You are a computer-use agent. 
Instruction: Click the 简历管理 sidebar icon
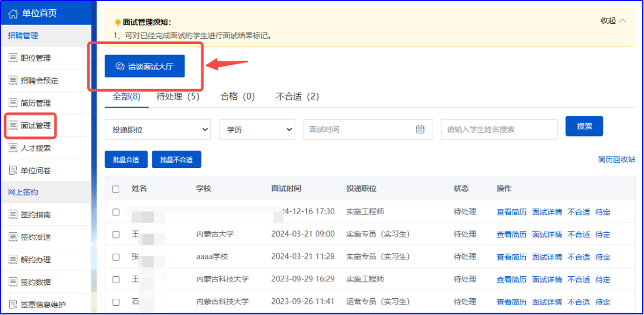click(x=13, y=103)
